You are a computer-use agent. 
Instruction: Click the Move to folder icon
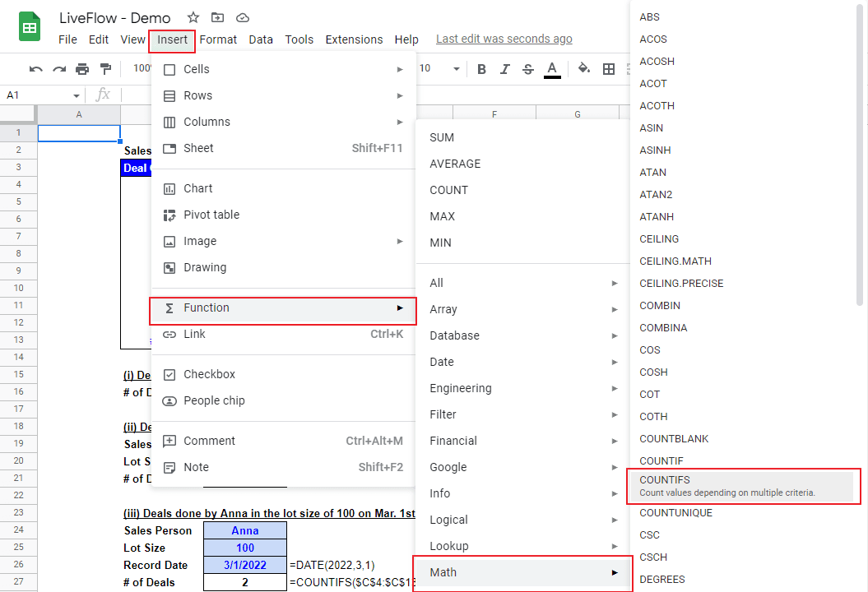[x=216, y=17]
